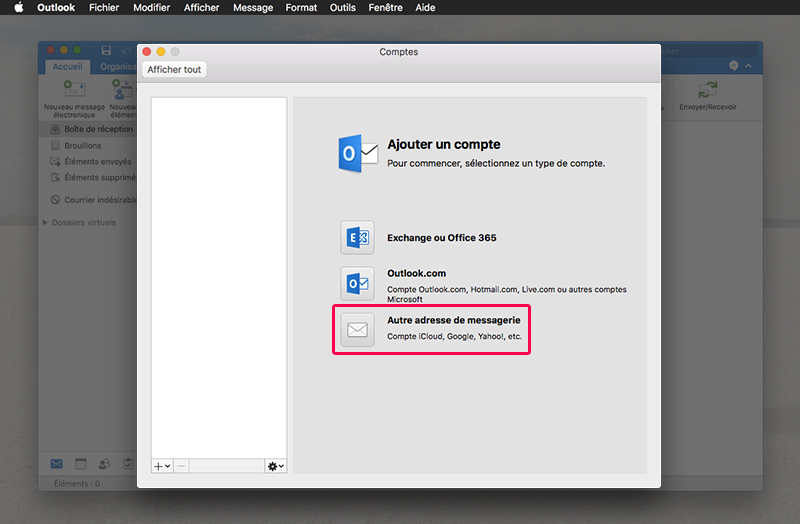Viewport: 800px width, 524px height.
Task: Click the Exchange account icon
Action: coord(357,238)
